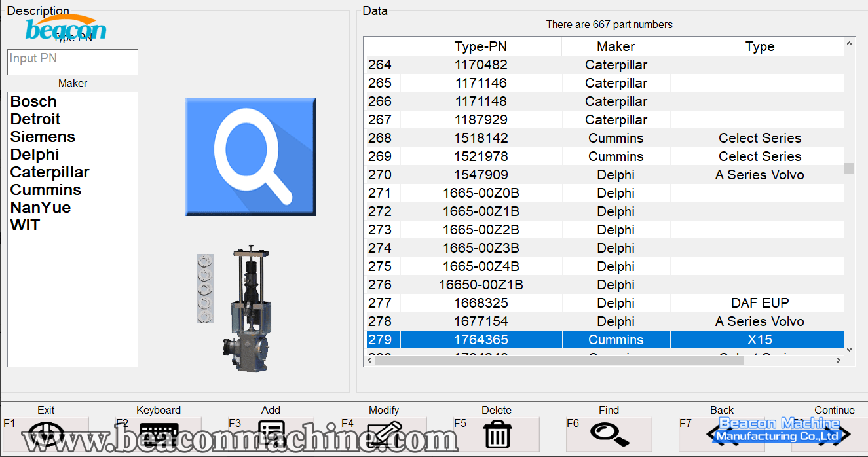Click the Exit F1 icon
This screenshot has height=457, width=868.
(46, 434)
